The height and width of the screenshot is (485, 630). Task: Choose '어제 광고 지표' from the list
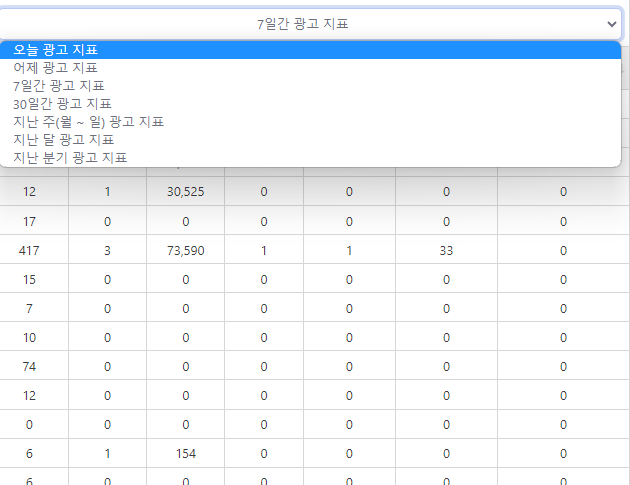click(56, 68)
